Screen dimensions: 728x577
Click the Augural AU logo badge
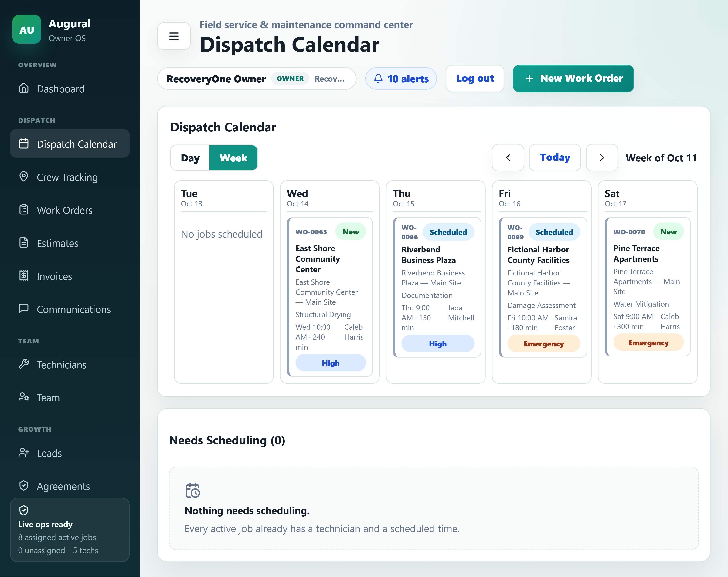(27, 29)
